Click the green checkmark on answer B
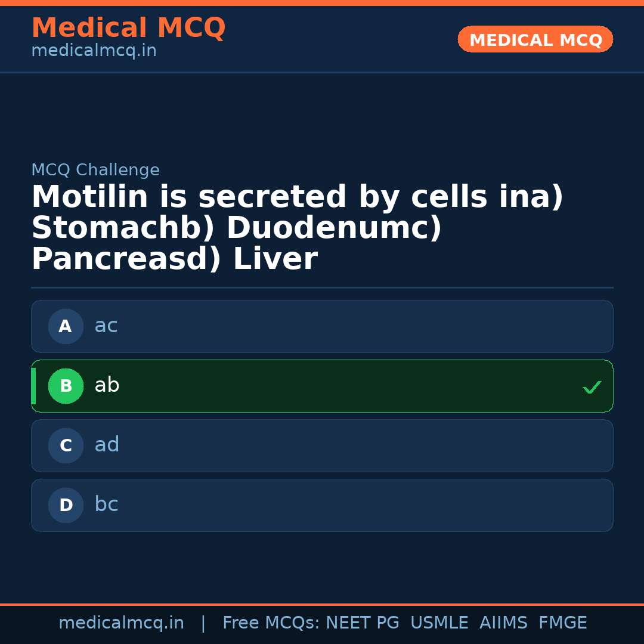 [x=592, y=387]
